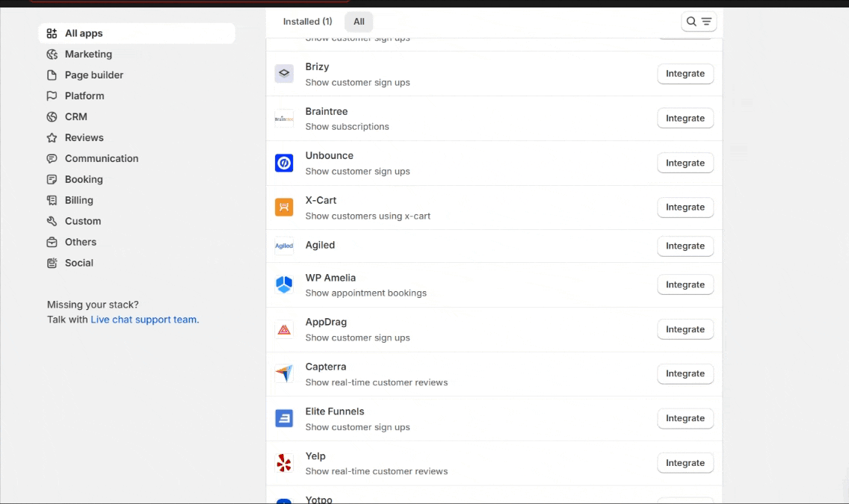Click the AppDrag app logo icon
The image size is (849, 504).
click(284, 329)
